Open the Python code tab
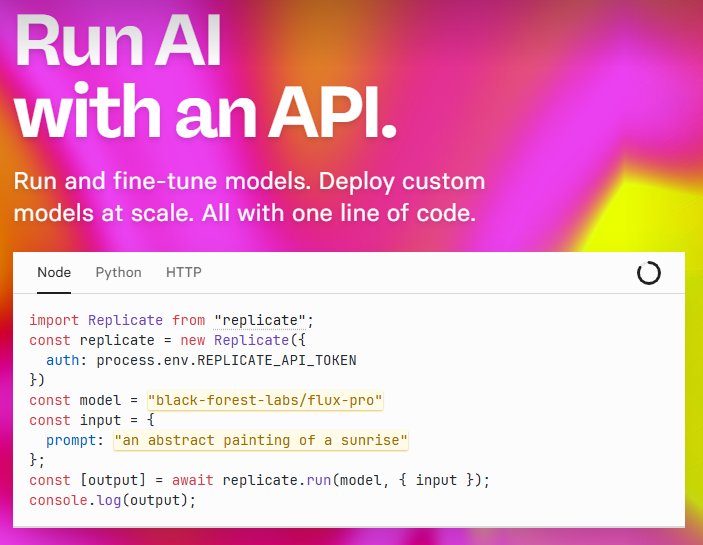 pos(118,272)
